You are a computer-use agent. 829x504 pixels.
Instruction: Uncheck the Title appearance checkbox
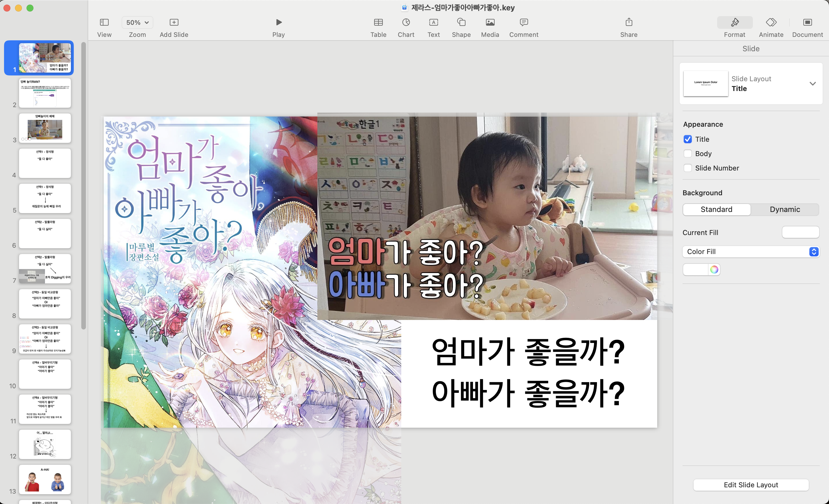click(688, 139)
